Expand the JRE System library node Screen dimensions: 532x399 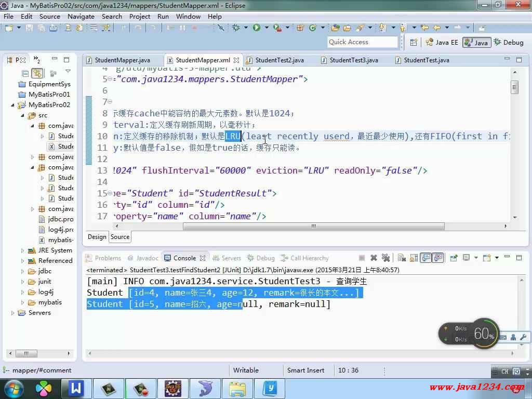23,250
